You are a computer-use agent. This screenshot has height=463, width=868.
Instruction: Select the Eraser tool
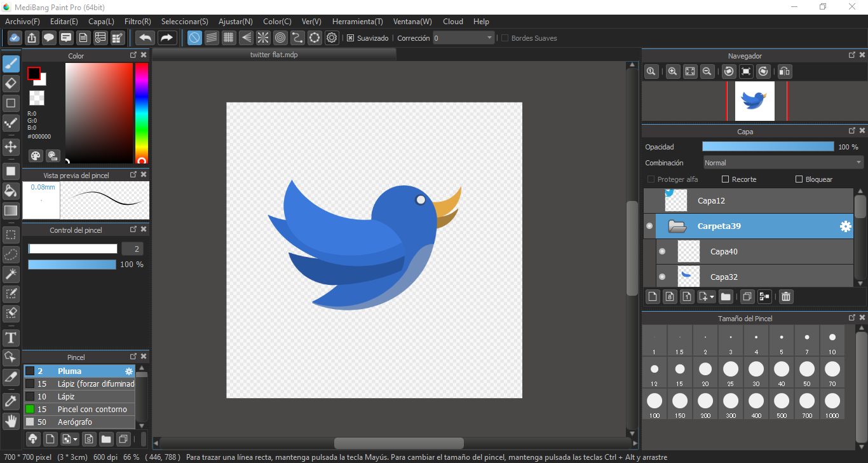pos(11,83)
